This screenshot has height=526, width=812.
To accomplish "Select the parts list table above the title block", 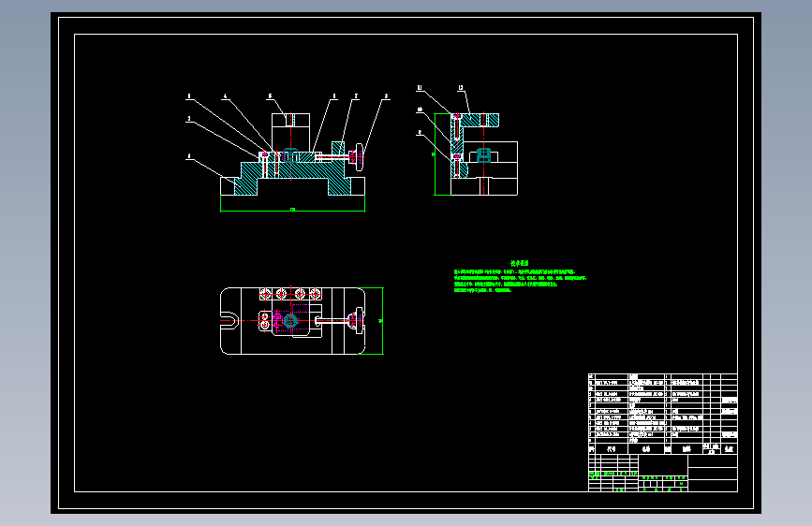I will [x=663, y=408].
